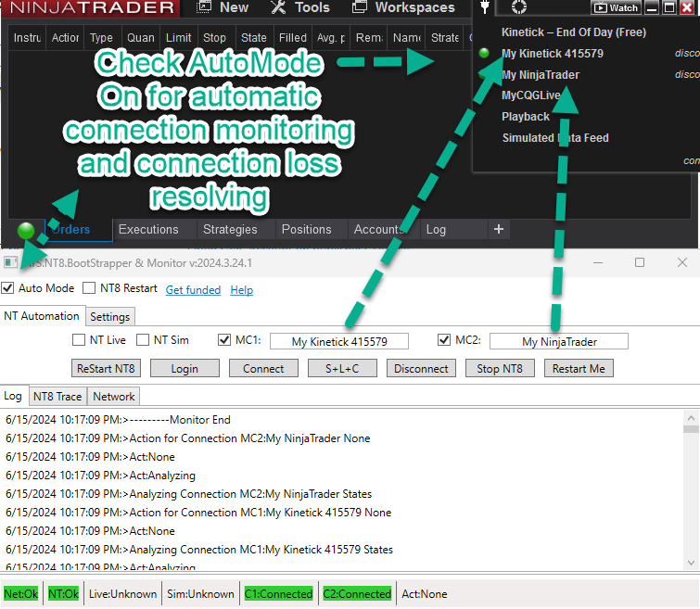Viewport: 700px width, 609px height.
Task: Select the Log tab in BootStrapper Monitor
Action: tap(13, 396)
